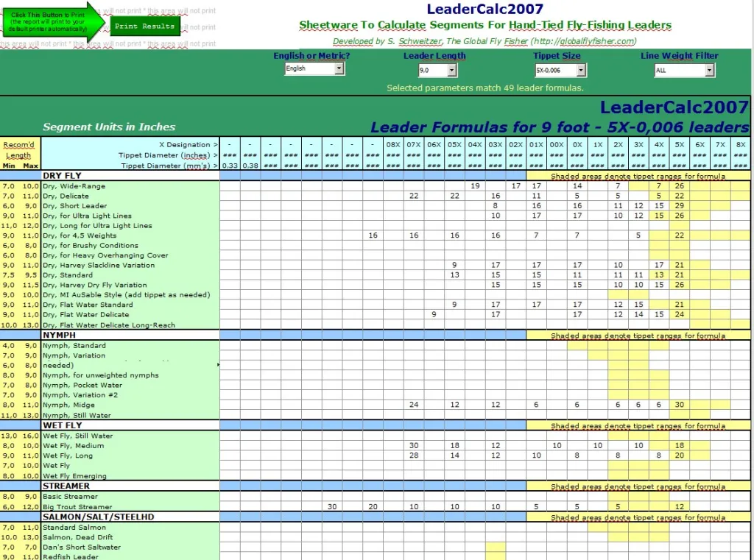
Task: Select the "Dry, Wide-Range" formula row label
Action: 74,186
